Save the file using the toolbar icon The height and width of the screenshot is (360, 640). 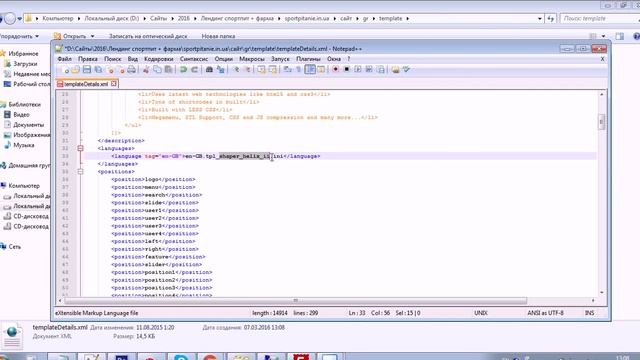coord(87,70)
